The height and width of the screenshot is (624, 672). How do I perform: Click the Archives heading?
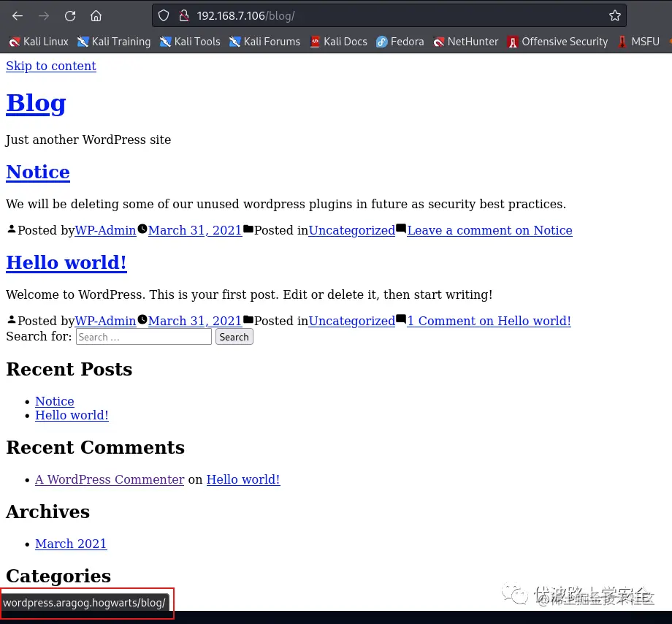[x=48, y=511]
